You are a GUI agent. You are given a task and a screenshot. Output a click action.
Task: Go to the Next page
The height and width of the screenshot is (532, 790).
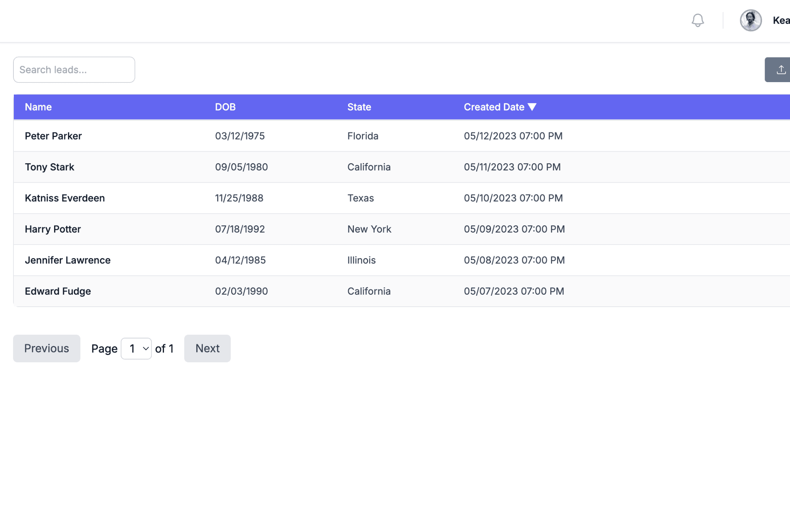click(x=207, y=348)
